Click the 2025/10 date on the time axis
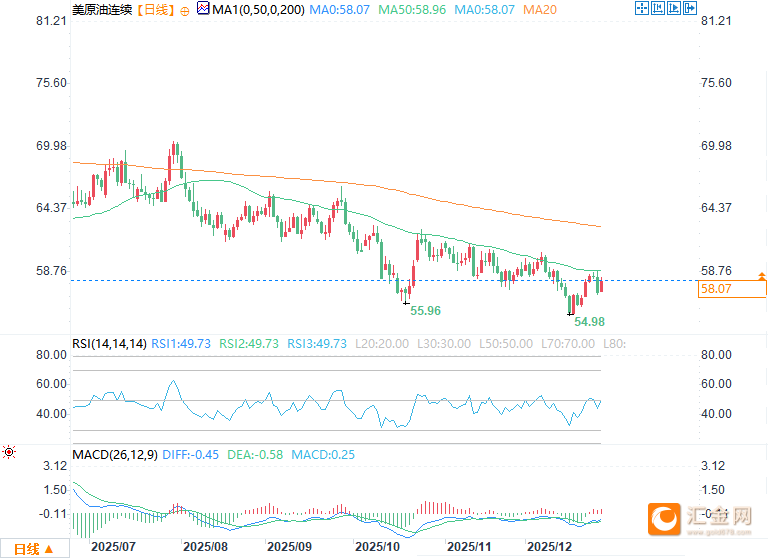Image resolution: width=768 pixels, height=558 pixels. coord(377,547)
